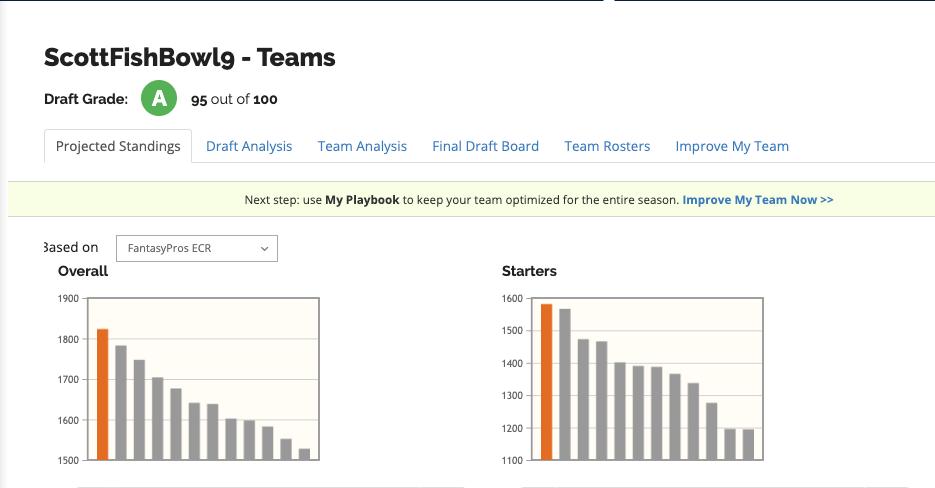Click the 95 out of 100 score text
The width and height of the screenshot is (935, 488).
(x=234, y=100)
